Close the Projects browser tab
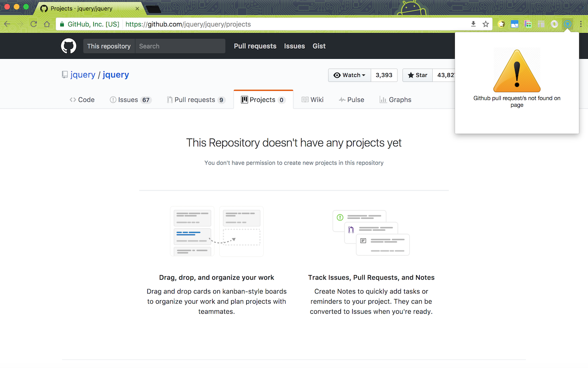The width and height of the screenshot is (588, 368). click(x=137, y=8)
